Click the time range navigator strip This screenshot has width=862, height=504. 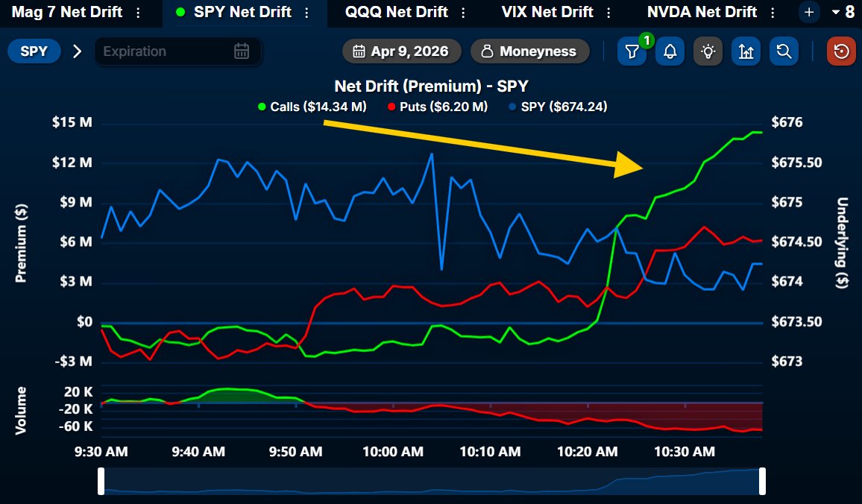[x=432, y=481]
